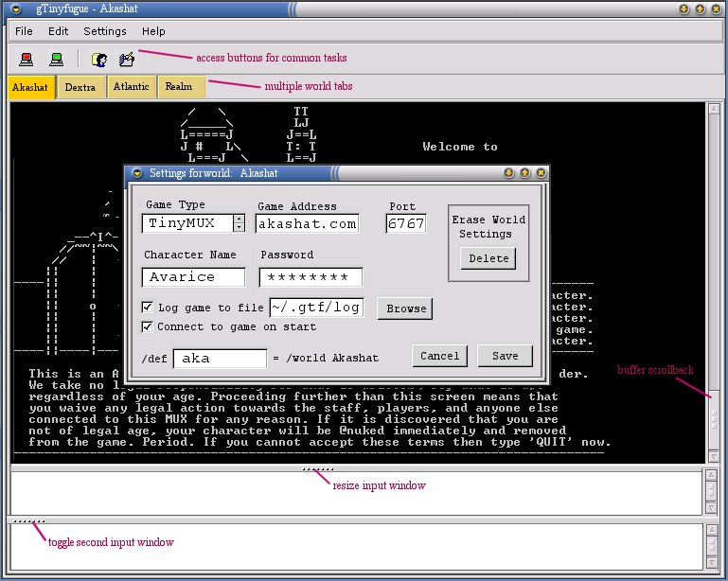Screen dimensions: 728x581
Task: Click the log file path field
Action: [316, 308]
